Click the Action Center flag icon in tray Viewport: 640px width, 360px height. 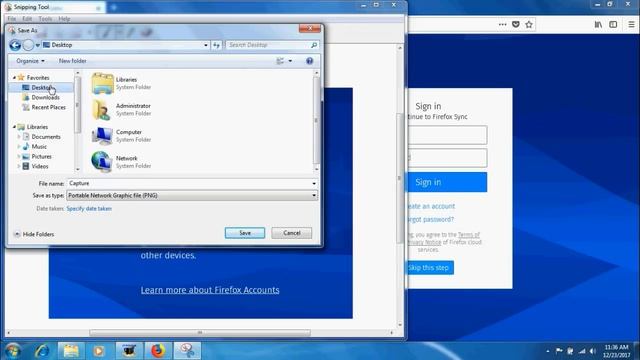[559, 351]
